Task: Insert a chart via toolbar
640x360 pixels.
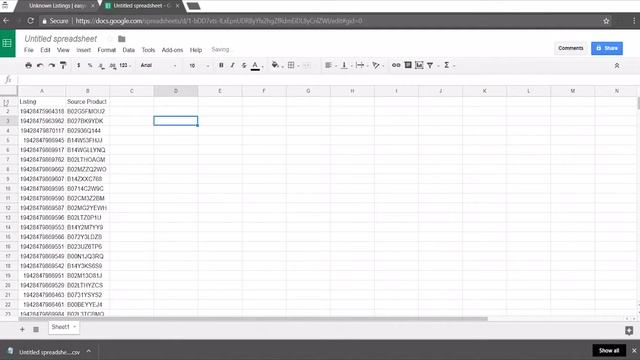Action: [419, 65]
